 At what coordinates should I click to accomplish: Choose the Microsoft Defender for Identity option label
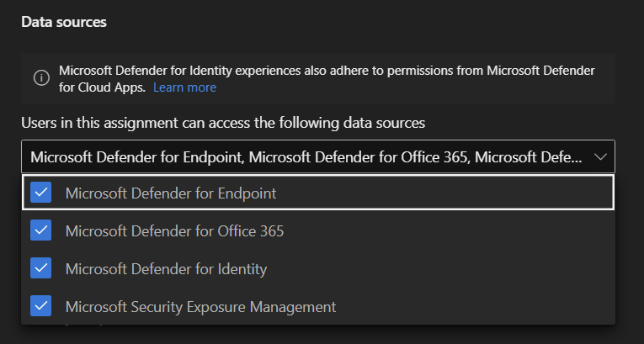166,268
